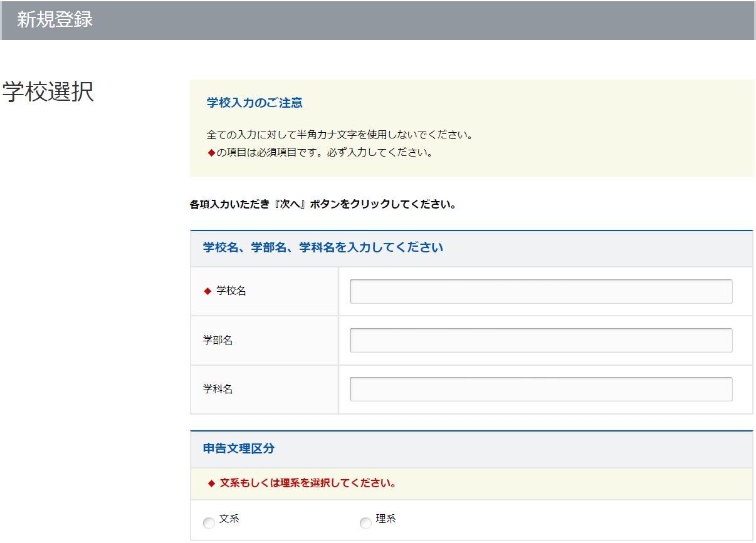Click the 『次へ』ボタン instruction text
This screenshot has height=543, width=756.
tap(323, 205)
